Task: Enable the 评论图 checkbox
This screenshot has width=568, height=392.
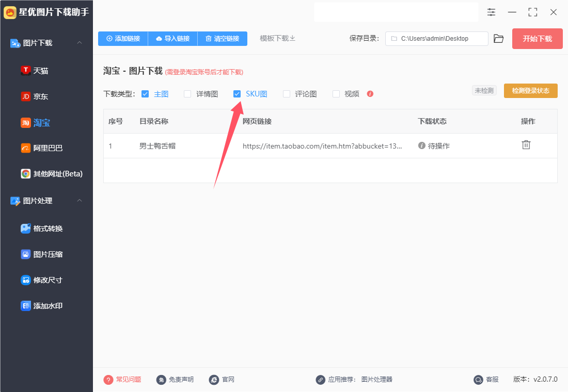Action: [x=287, y=94]
